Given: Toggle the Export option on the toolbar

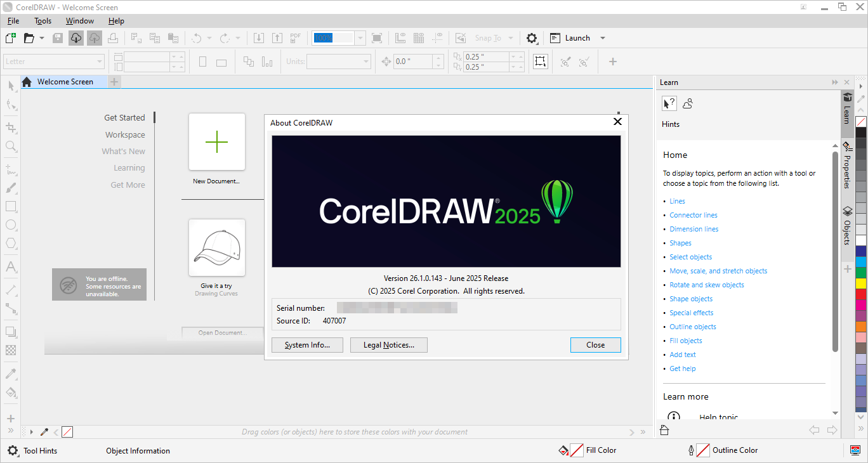Looking at the screenshot, I should (277, 38).
